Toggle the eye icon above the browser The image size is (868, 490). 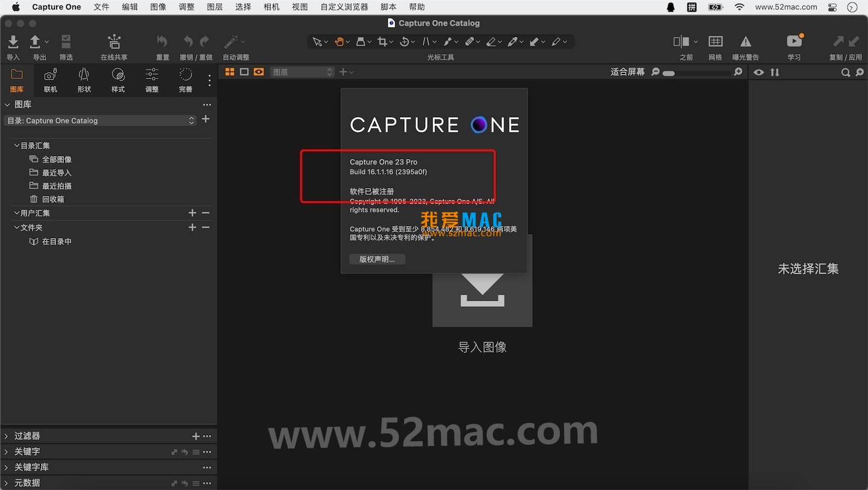tap(758, 72)
